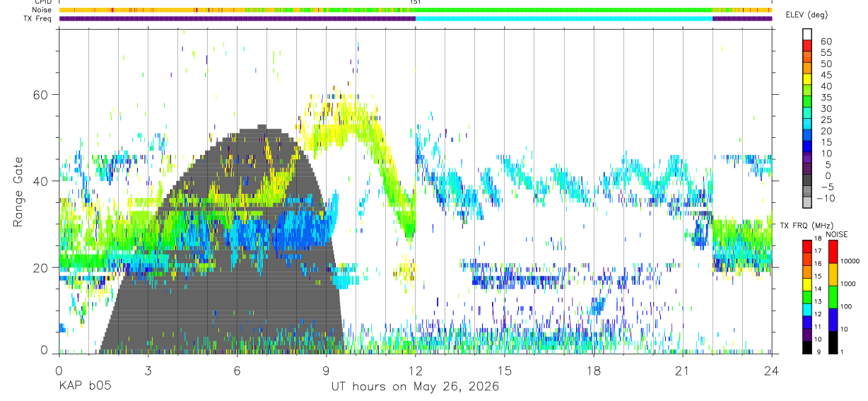This screenshot has height=401, width=868.
Task: Click the '30' tick on the ELEV colorbar
Action: pos(825,108)
